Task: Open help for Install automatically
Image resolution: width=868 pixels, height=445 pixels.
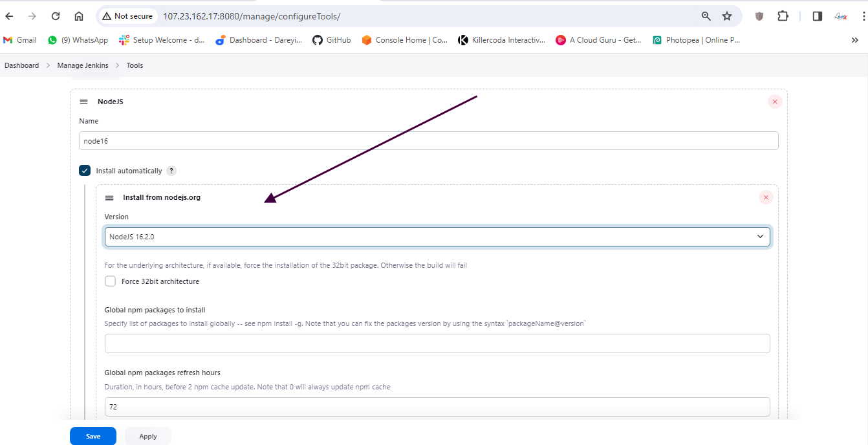Action: [171, 171]
